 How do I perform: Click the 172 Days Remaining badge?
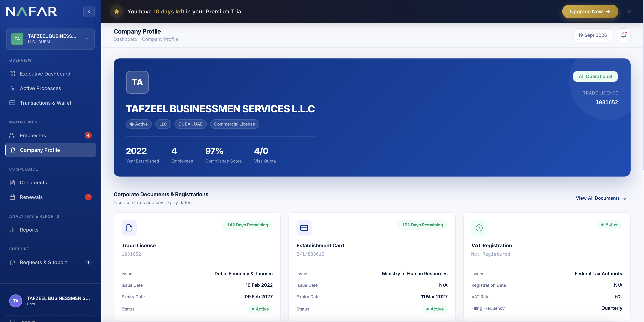[x=422, y=225]
